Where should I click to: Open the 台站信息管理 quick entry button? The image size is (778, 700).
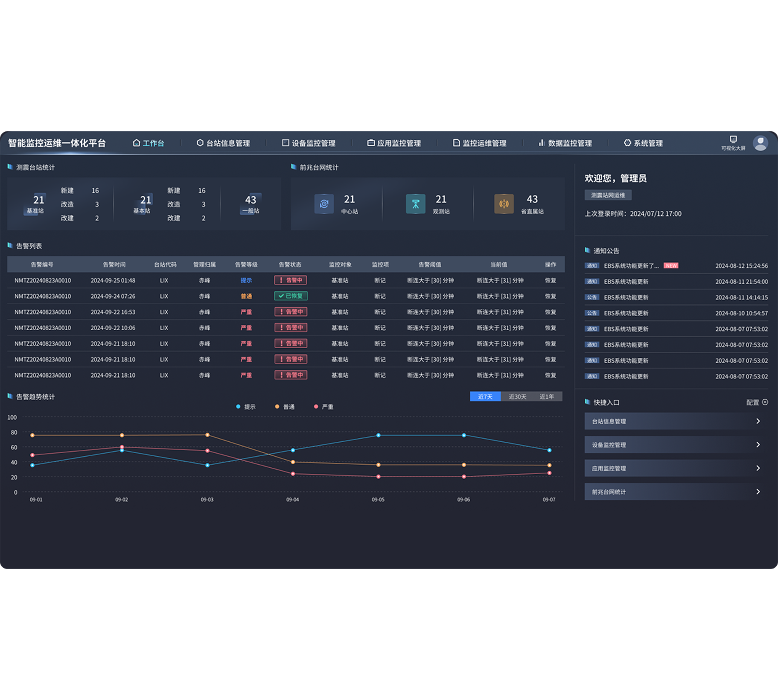click(677, 421)
